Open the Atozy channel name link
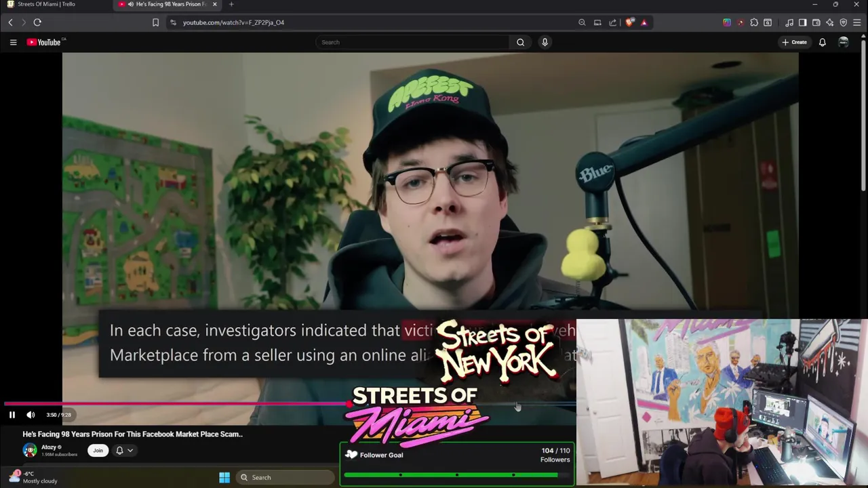Image resolution: width=868 pixels, height=488 pixels. coord(48,447)
